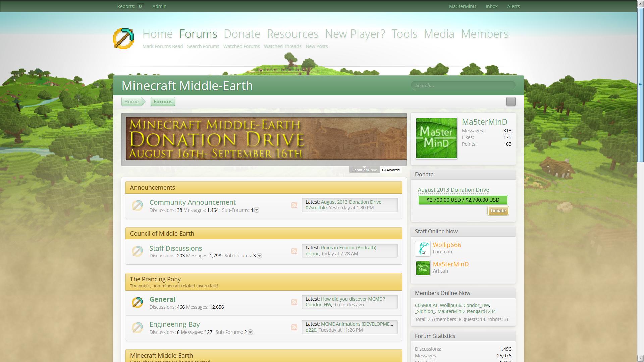This screenshot has width=644, height=362.
Task: Click Mark Forums Read link
Action: tap(162, 46)
